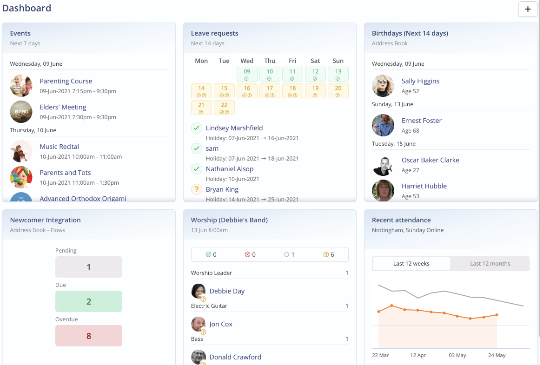This screenshot has height=365, width=540.
Task: Click Bryan King's orange pending question icon
Action: pos(196,189)
